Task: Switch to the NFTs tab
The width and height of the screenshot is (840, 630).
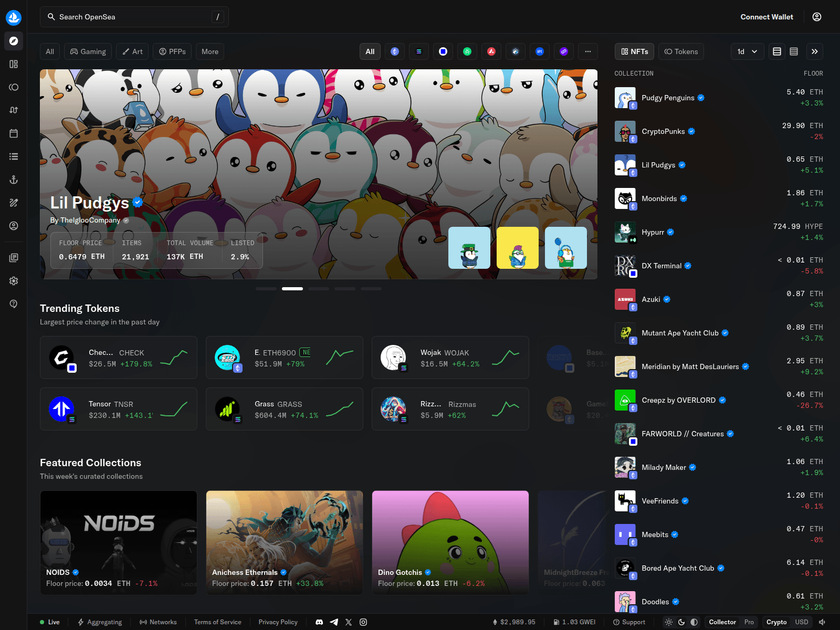Action: pos(635,51)
